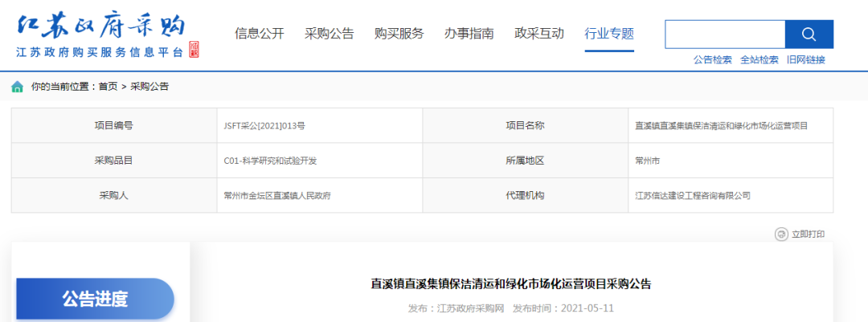The image size is (868, 322).
Task: Select the C01-科学研究和试验开发 value
Action: (x=270, y=161)
